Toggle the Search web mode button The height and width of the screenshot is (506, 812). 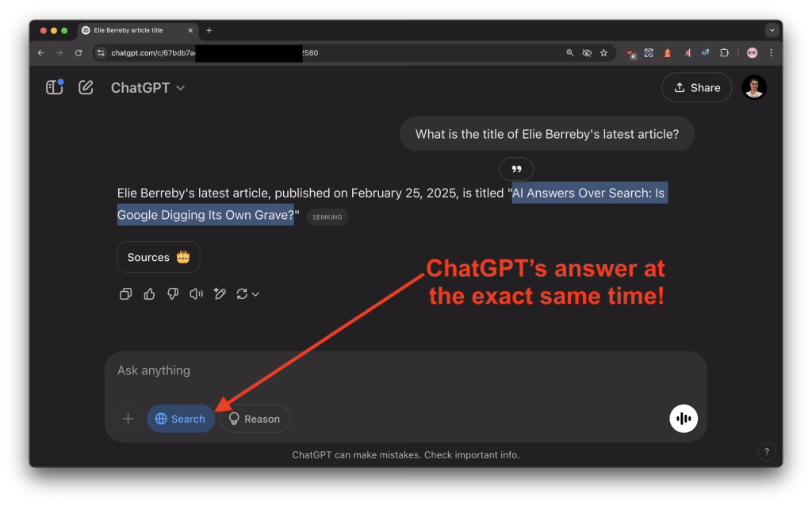(181, 419)
